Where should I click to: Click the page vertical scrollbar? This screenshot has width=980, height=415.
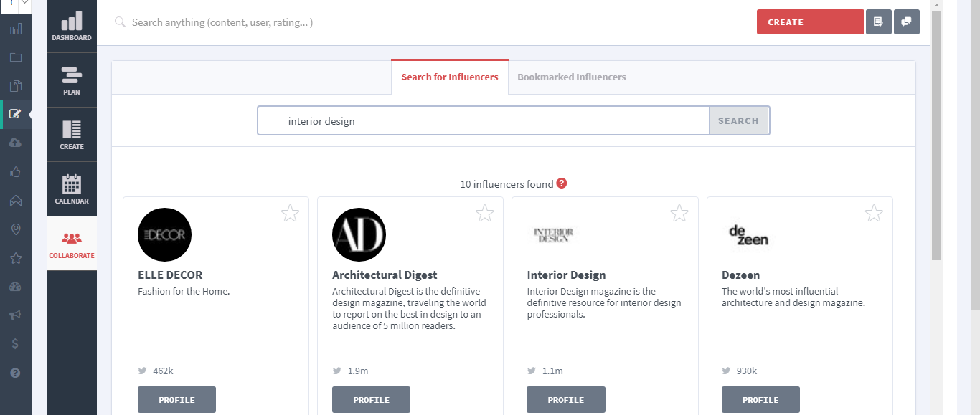coord(936,136)
